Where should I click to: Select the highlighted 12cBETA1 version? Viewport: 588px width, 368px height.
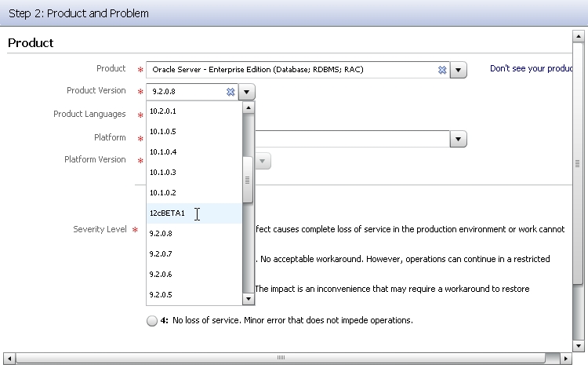click(x=194, y=213)
